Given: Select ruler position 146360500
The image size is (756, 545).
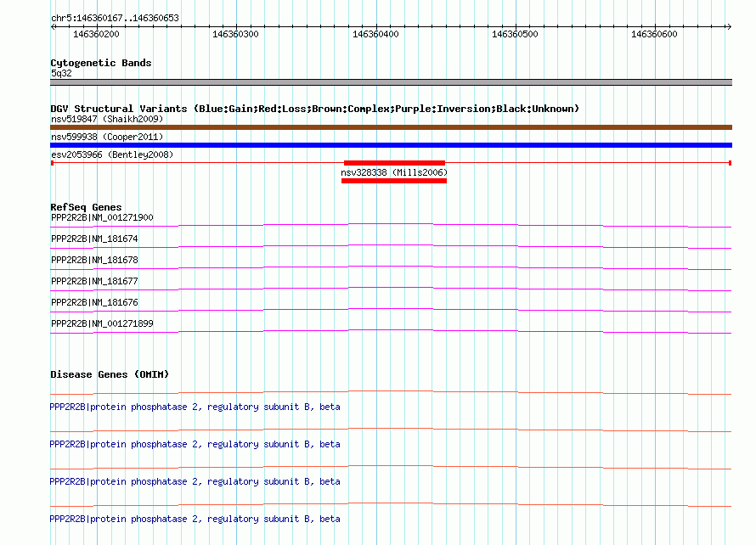Looking at the screenshot, I should coord(515,34).
